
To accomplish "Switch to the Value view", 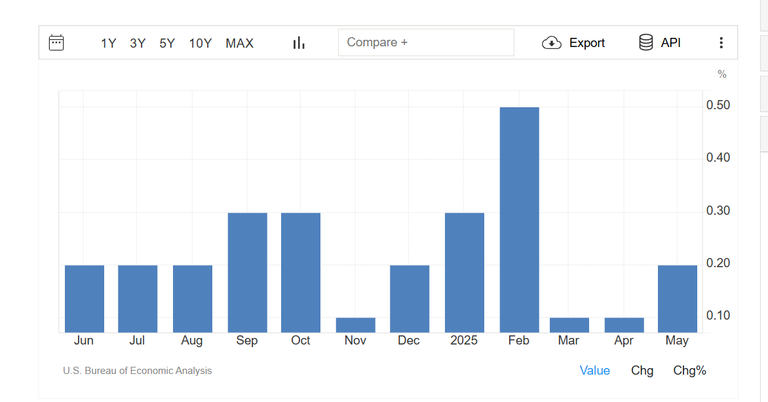I will [x=595, y=371].
